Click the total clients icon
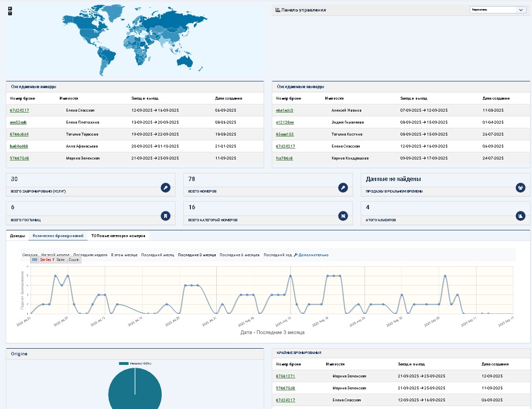Image resolution: width=532 pixels, height=409 pixels. pyautogui.click(x=520, y=216)
